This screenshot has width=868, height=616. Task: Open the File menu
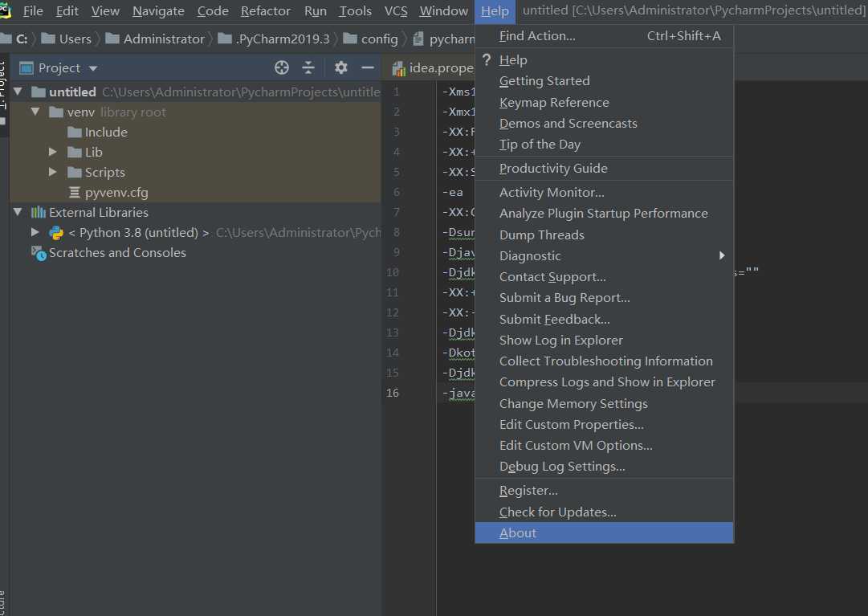33,11
